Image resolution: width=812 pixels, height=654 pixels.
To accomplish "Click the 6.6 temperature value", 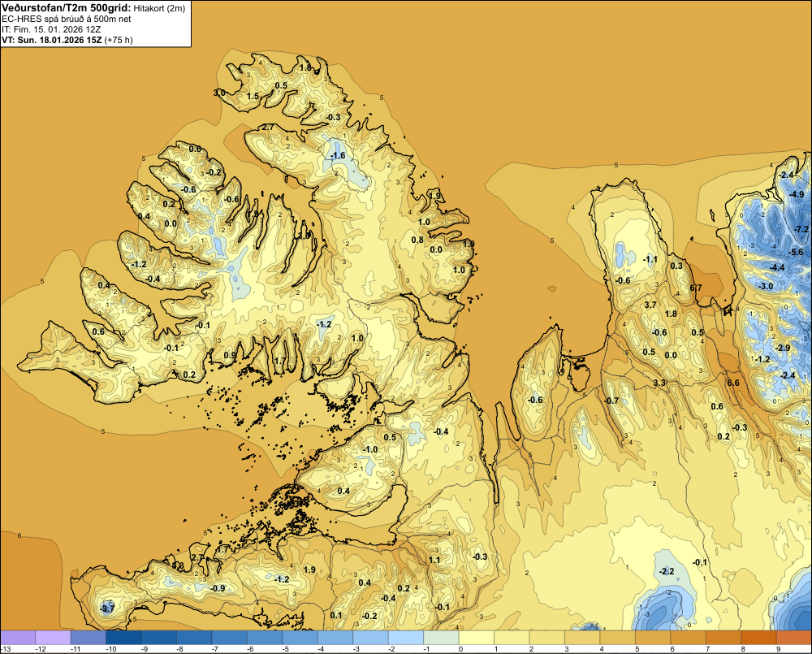I will 733,383.
